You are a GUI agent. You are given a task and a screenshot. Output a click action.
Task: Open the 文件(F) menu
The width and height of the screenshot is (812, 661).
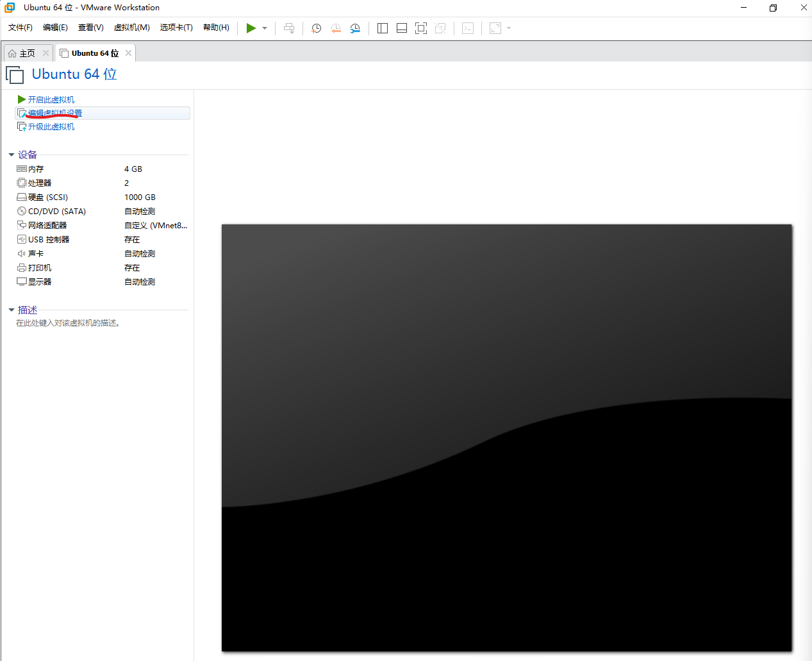[21, 28]
